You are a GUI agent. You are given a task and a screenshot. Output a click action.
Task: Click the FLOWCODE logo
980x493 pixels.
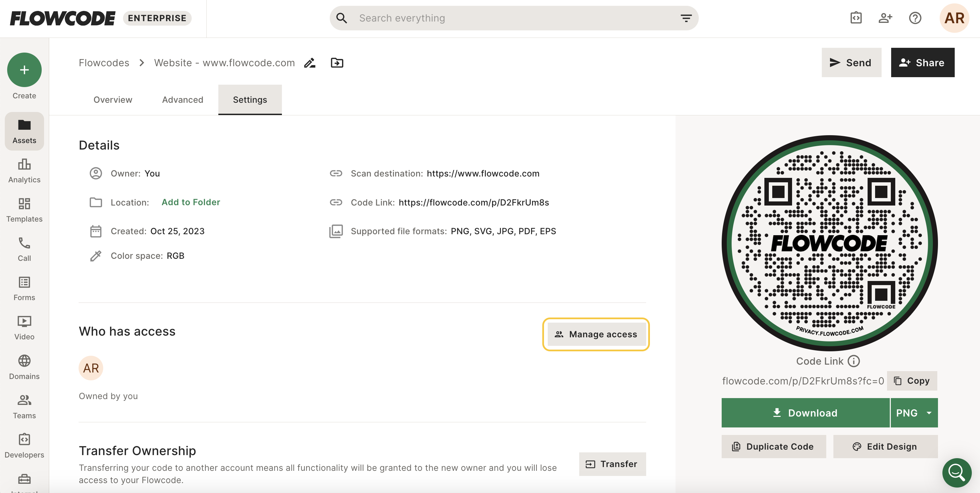(63, 18)
